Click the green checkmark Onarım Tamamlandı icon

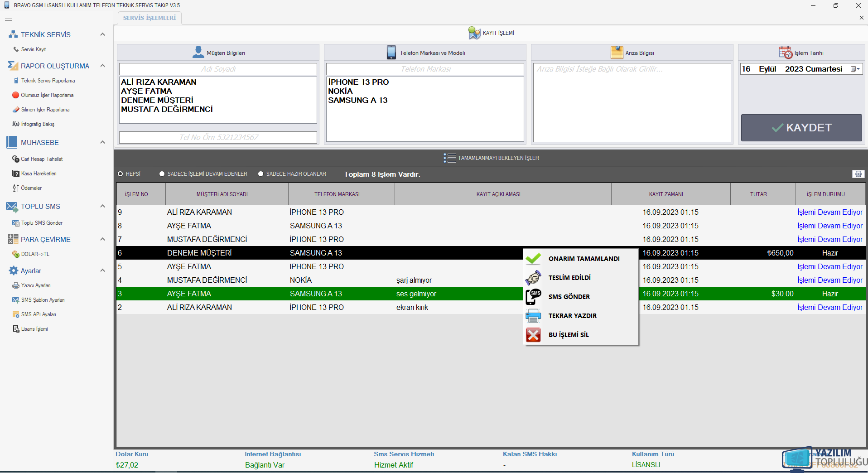[533, 259]
